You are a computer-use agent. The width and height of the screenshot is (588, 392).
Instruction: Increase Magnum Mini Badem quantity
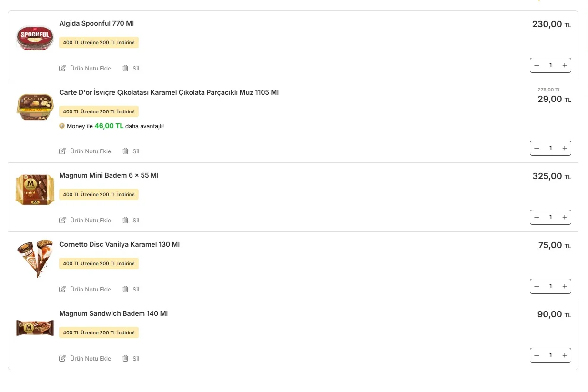[565, 217]
